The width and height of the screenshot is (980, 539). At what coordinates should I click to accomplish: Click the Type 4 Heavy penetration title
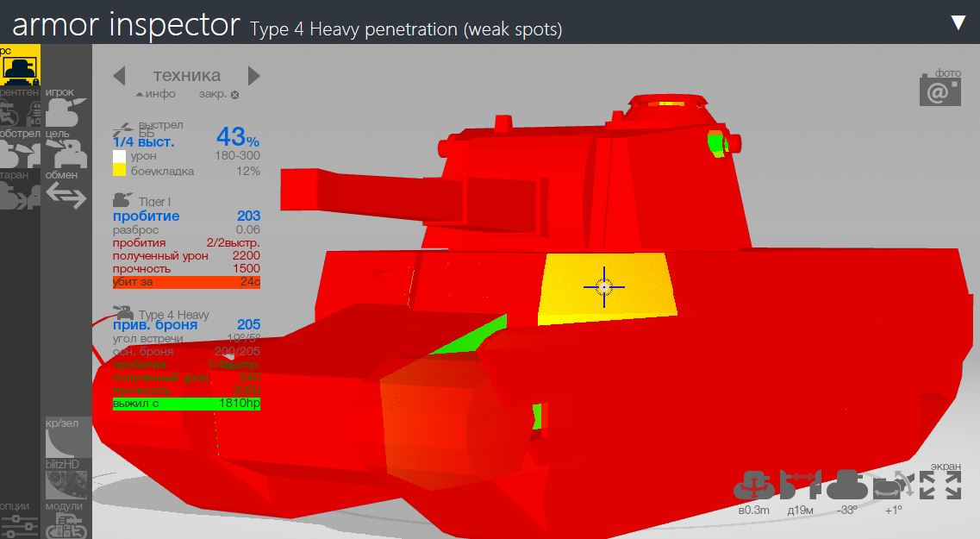click(406, 29)
